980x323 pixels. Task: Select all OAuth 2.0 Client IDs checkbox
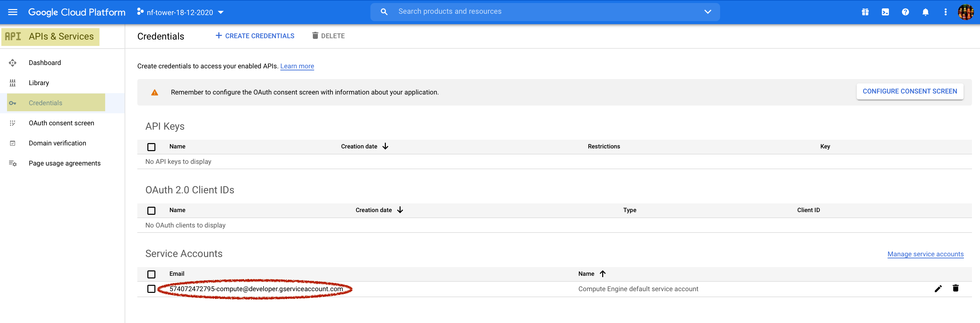[151, 210]
